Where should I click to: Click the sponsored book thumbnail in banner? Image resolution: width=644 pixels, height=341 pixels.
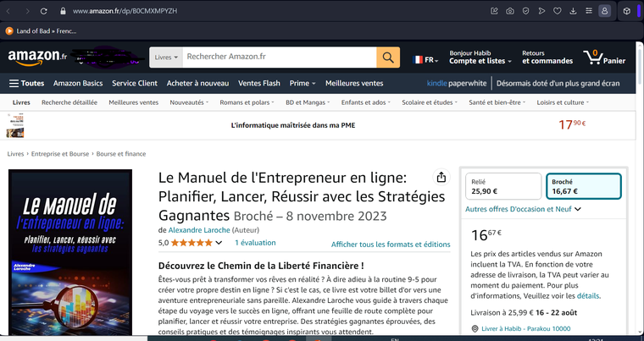click(15, 125)
